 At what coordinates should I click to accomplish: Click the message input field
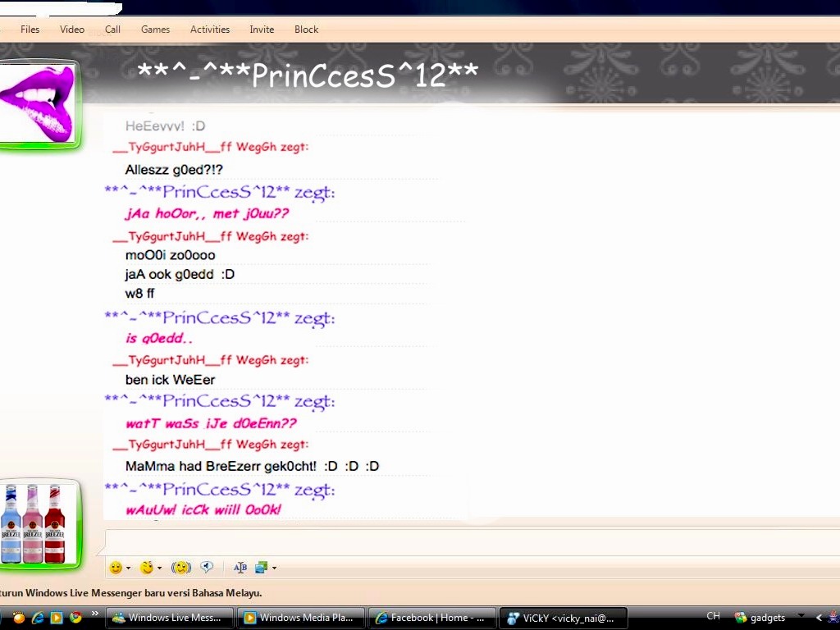(468, 542)
